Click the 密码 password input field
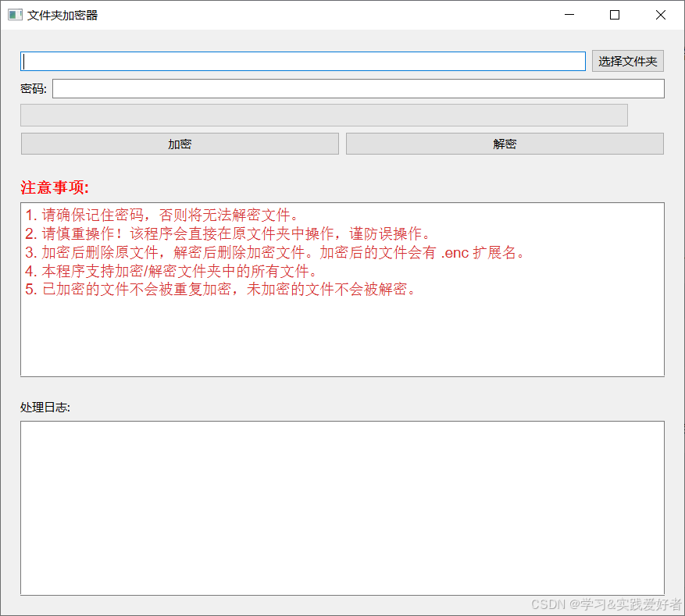685x616 pixels. pyautogui.click(x=359, y=89)
